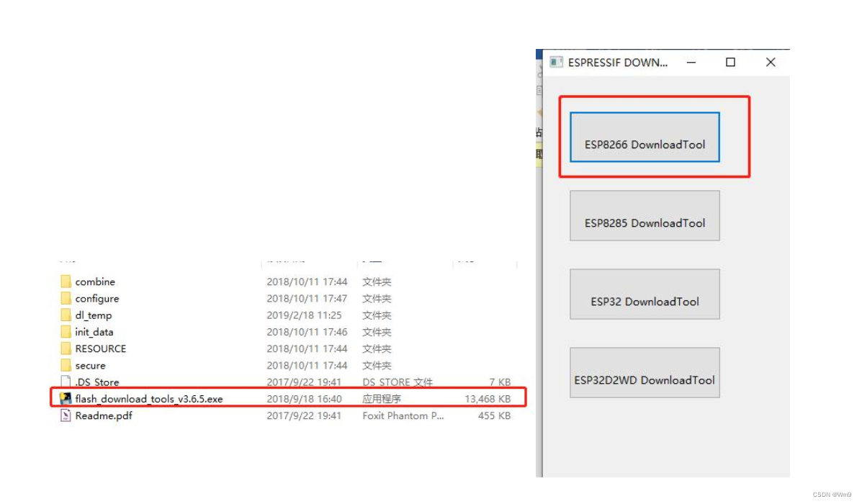Click the 7 KB size value
Viewport: 862px width, 504px height.
pos(500,382)
